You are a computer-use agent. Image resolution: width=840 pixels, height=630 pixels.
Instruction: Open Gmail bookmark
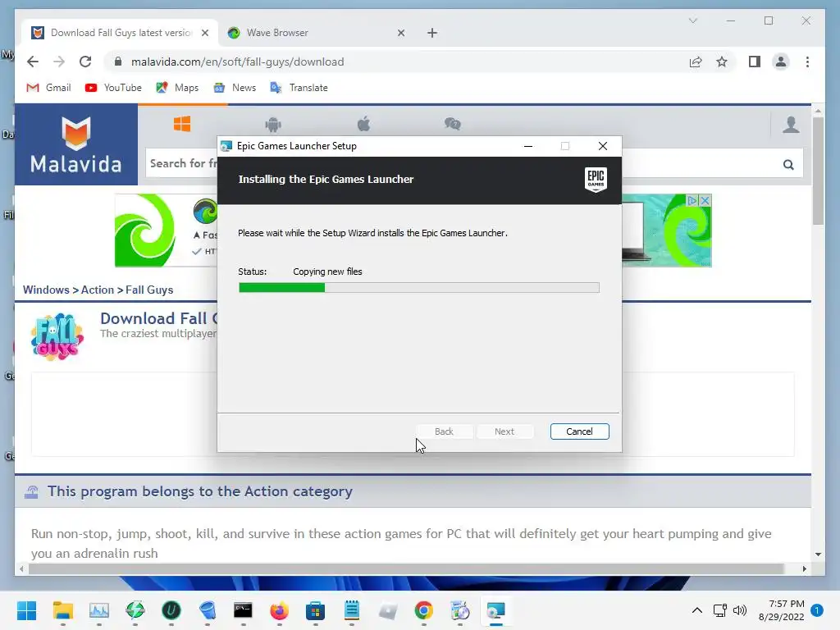48,87
